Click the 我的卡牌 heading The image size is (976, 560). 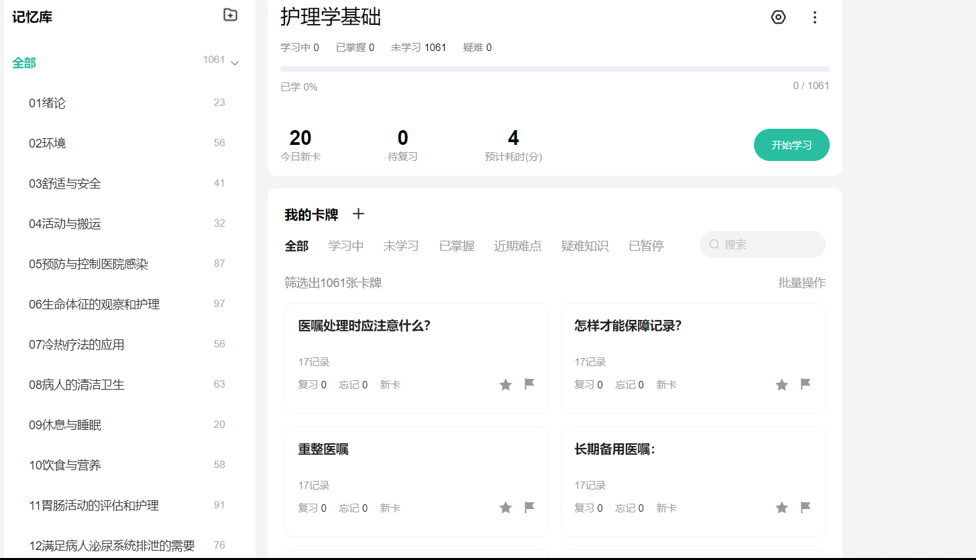click(311, 215)
